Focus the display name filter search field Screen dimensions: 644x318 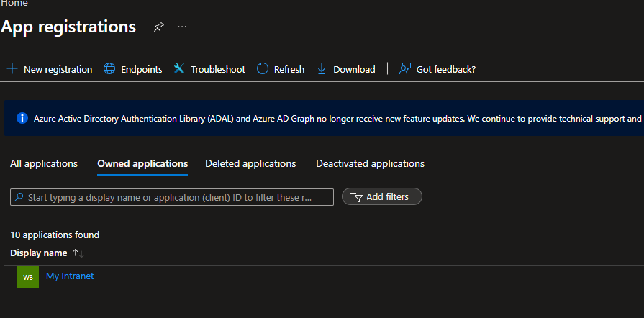click(x=172, y=197)
